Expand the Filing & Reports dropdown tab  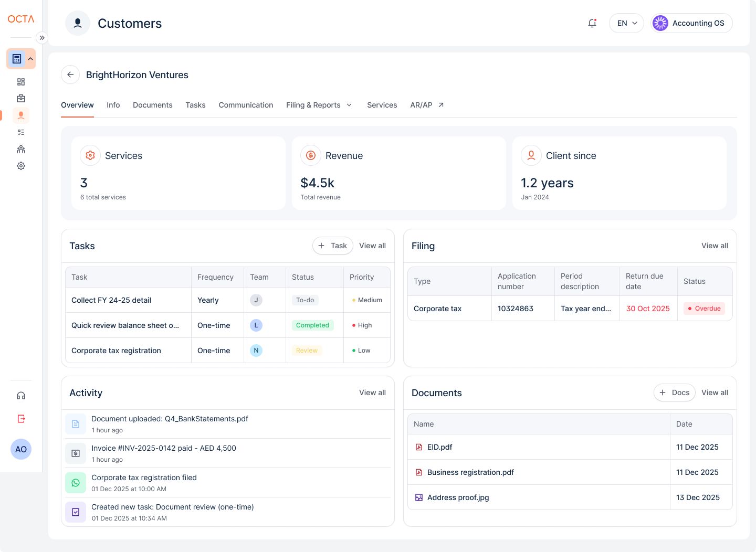click(319, 105)
